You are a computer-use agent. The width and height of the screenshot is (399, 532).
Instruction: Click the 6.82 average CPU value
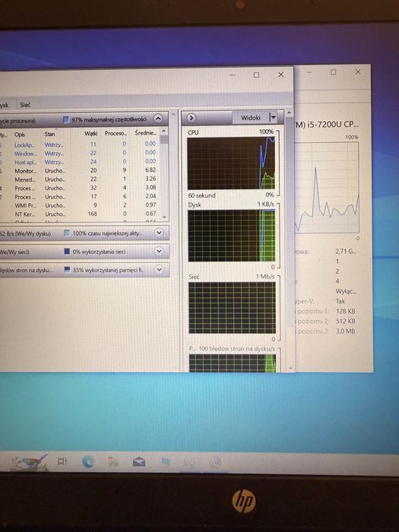point(150,169)
